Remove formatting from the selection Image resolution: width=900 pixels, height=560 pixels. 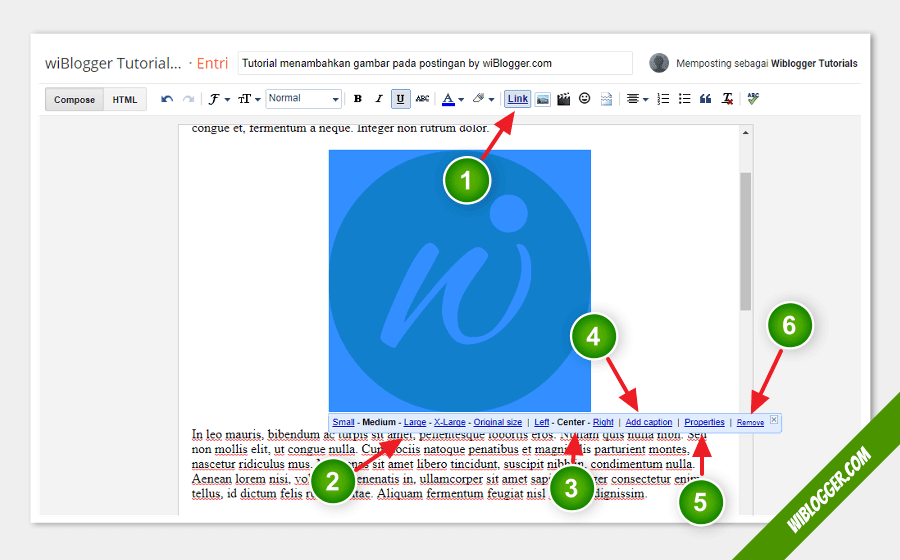pyautogui.click(x=727, y=99)
